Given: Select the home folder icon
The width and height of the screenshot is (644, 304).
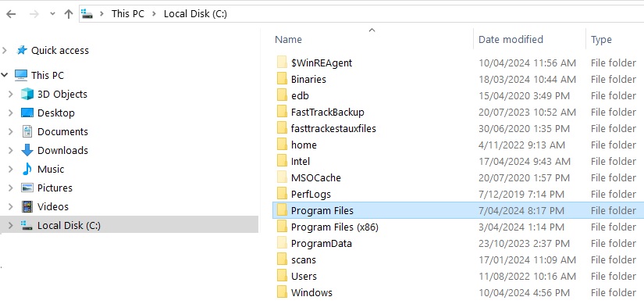Looking at the screenshot, I should 282,145.
